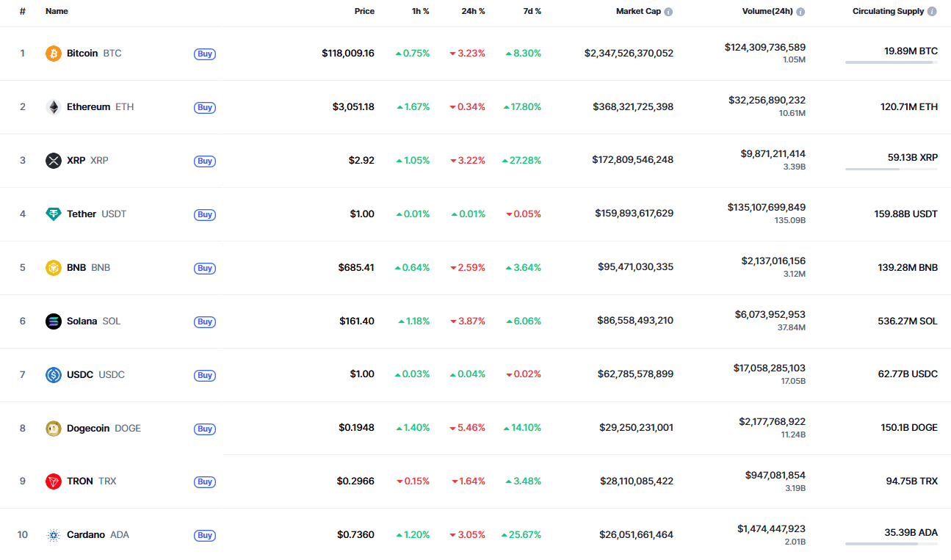Click the Market Cap info icon
The image size is (951, 560).
click(x=668, y=12)
